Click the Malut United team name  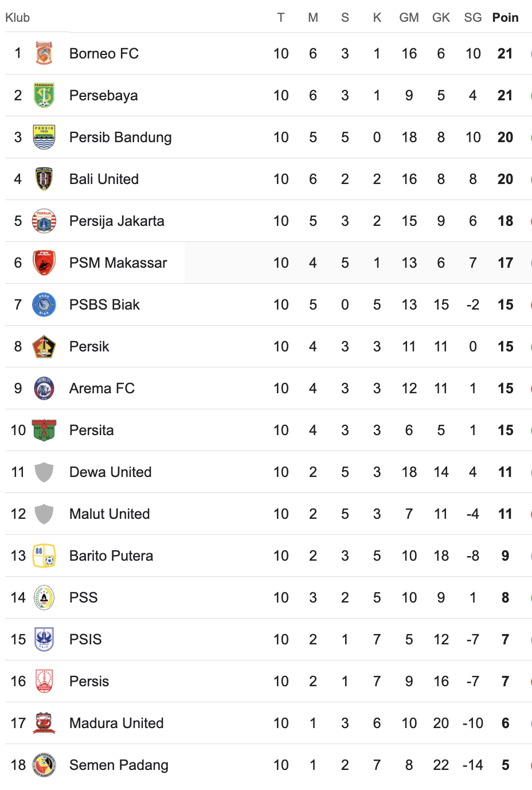109,514
